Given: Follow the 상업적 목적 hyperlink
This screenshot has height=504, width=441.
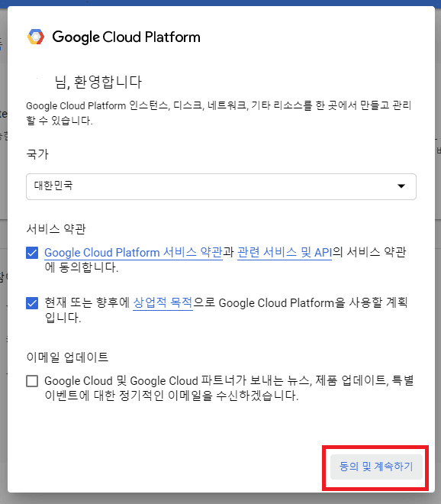Looking at the screenshot, I should point(163,303).
